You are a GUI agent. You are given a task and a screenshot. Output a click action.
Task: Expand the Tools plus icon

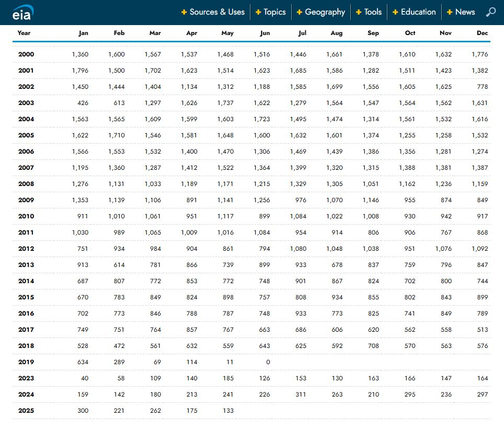point(359,12)
